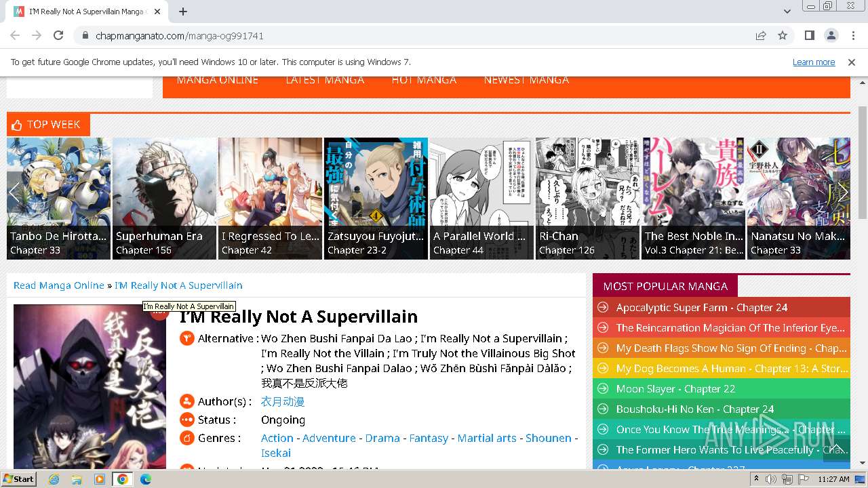Image resolution: width=868 pixels, height=488 pixels.
Task: Click Read Manga Online breadcrumb
Action: (x=59, y=285)
